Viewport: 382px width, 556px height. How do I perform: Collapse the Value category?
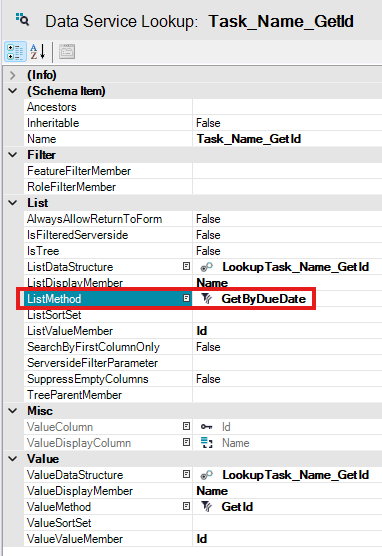click(x=13, y=459)
